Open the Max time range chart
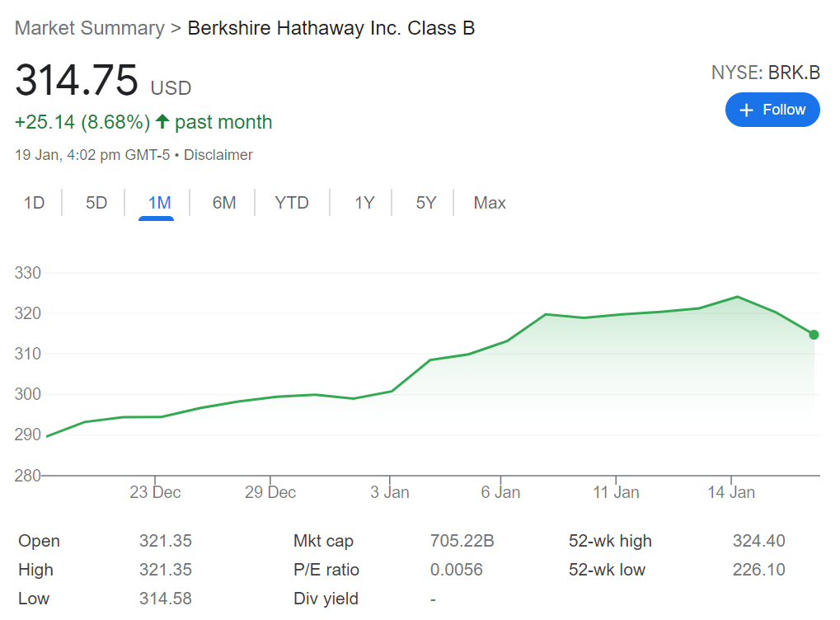The height and width of the screenshot is (620, 840). (490, 203)
